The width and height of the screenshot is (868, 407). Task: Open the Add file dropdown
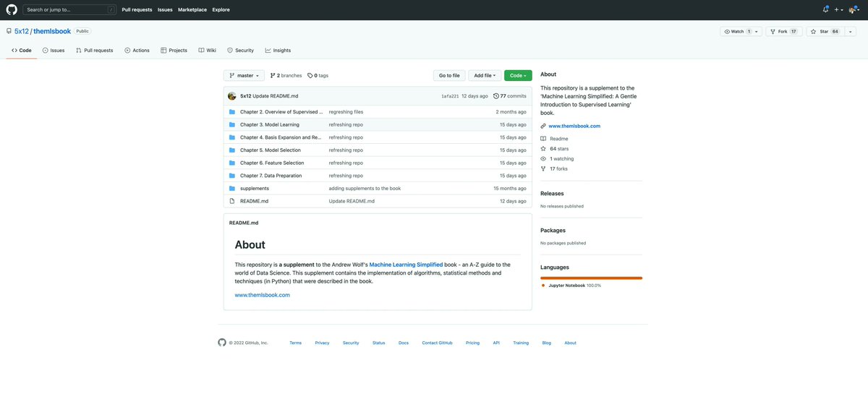coord(485,75)
